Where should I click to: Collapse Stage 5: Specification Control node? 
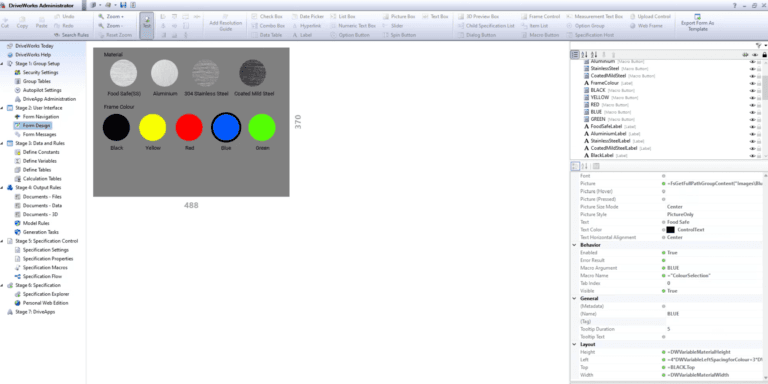tap(2, 241)
